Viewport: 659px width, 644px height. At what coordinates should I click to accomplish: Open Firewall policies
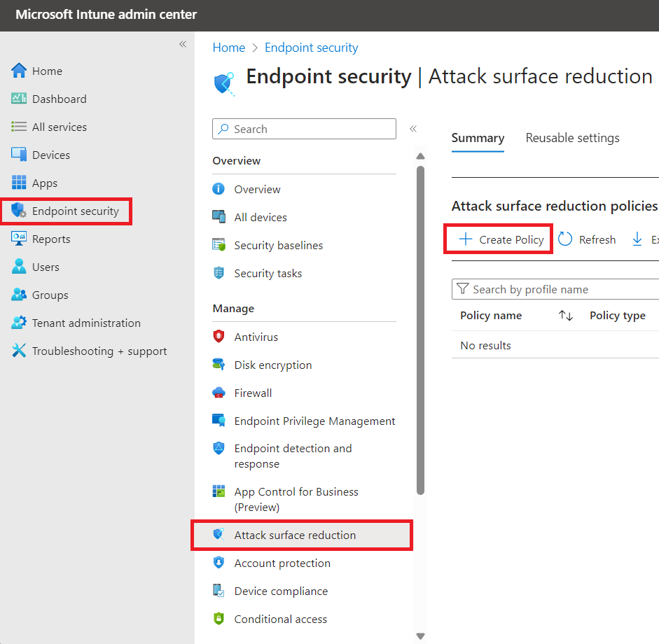(x=253, y=393)
